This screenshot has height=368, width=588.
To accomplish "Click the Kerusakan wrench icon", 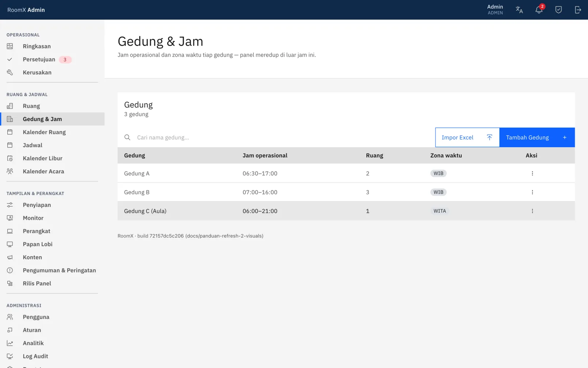I will 10,72.
